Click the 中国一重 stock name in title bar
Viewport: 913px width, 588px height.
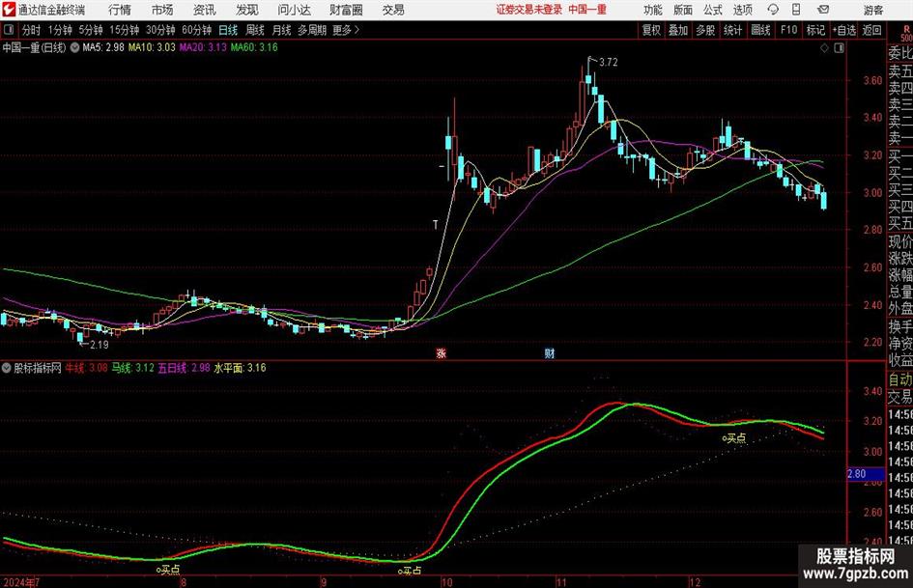[x=587, y=10]
